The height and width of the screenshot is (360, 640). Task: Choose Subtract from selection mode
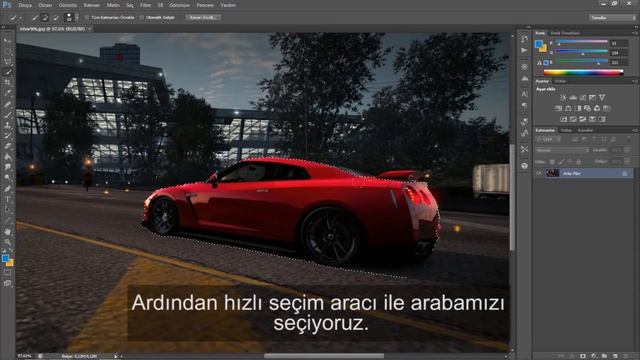pyautogui.click(x=56, y=18)
